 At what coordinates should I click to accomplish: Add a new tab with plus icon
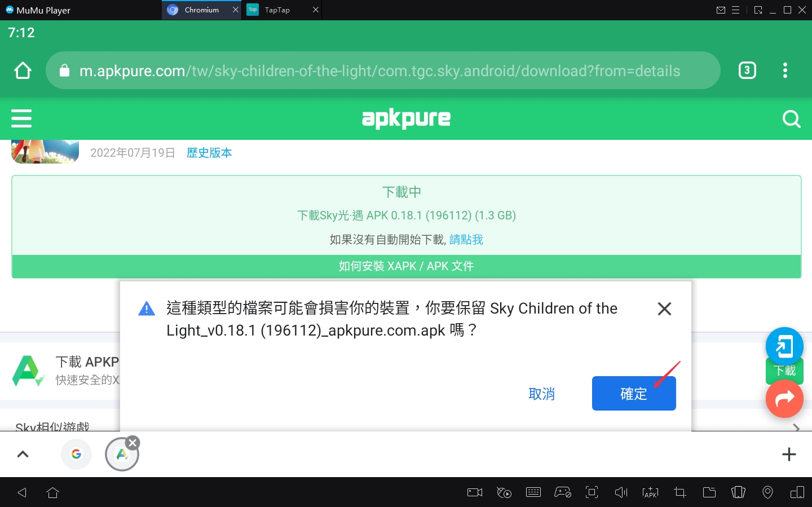[x=789, y=454]
